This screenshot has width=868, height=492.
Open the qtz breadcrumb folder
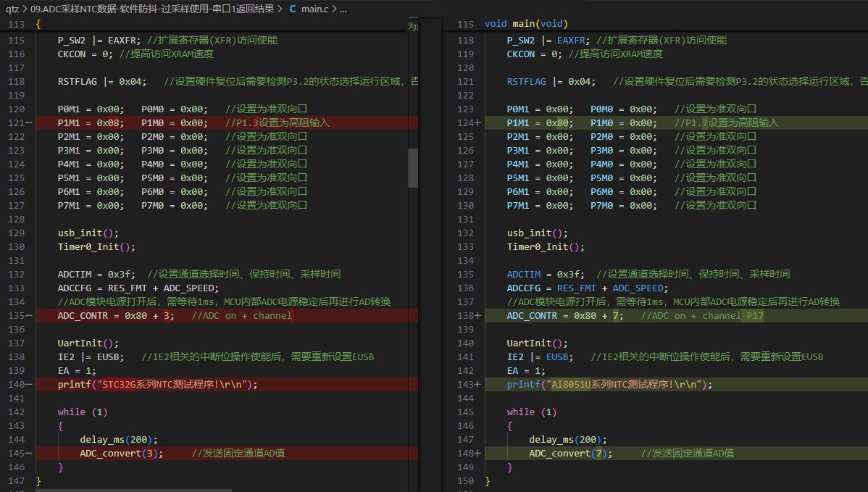[12, 9]
